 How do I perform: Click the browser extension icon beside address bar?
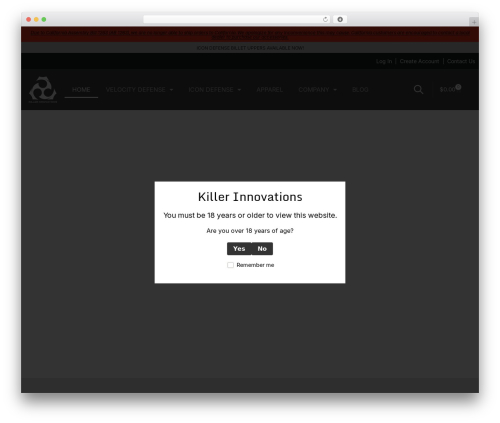tap(340, 19)
